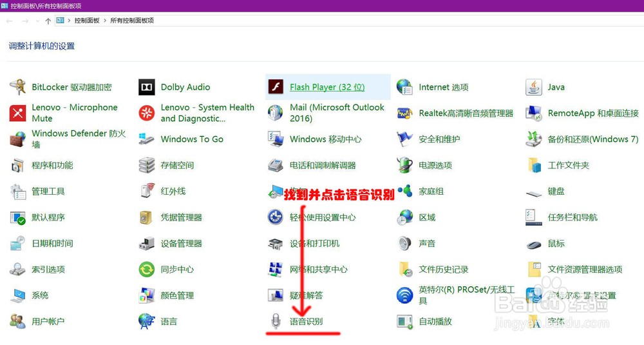This screenshot has width=644, height=345.
Task: Open the 同步中心 green sync icon
Action: click(147, 270)
